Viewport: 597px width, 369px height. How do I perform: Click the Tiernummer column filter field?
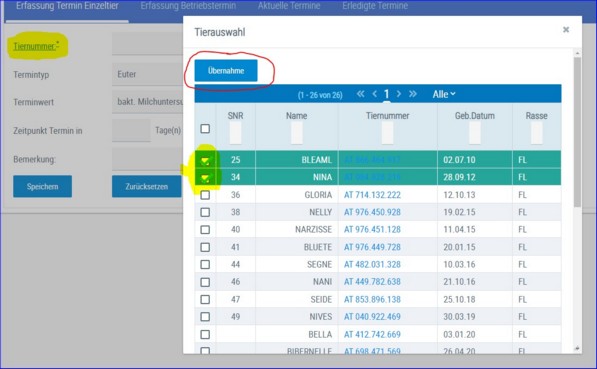387,134
